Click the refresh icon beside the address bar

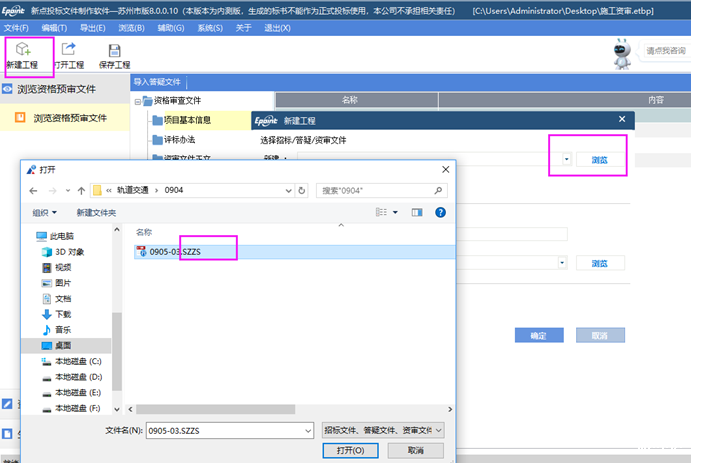point(303,190)
